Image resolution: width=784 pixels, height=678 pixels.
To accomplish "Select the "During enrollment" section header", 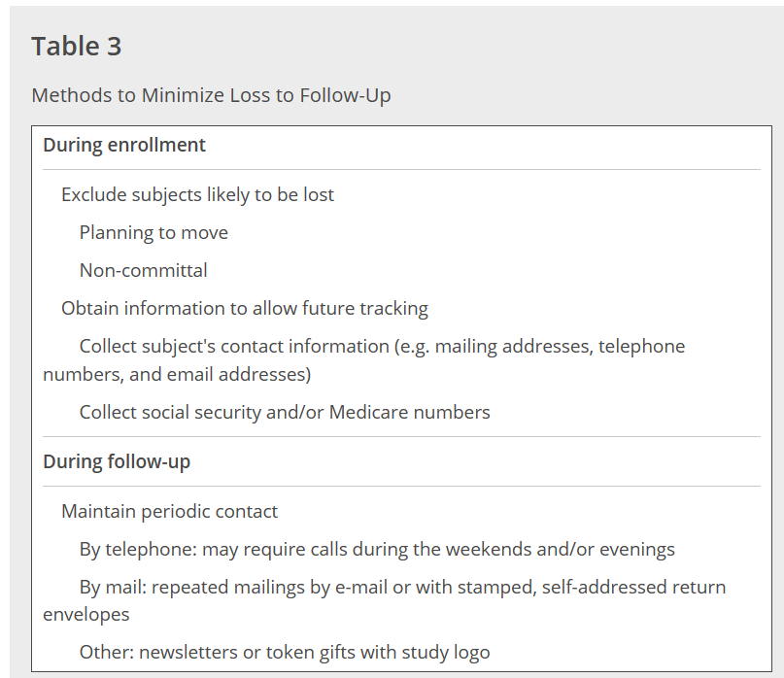I will [124, 145].
